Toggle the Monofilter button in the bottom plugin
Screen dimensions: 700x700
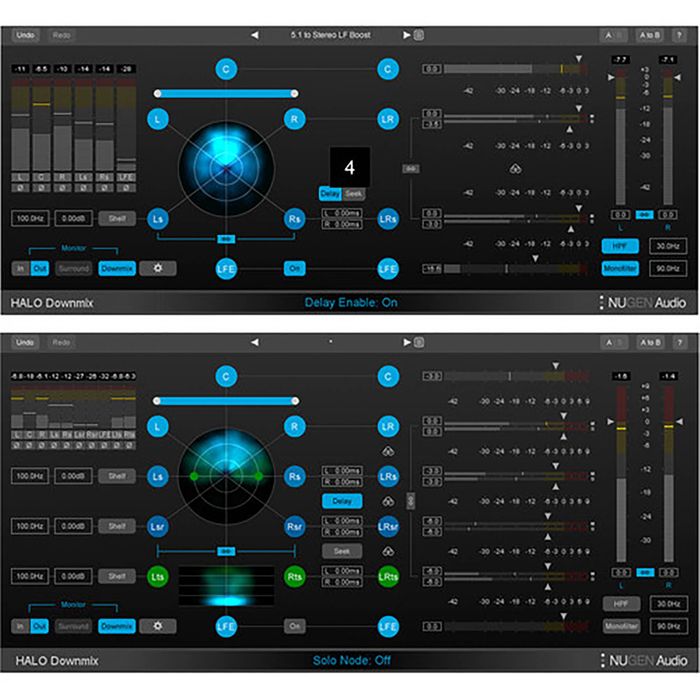pyautogui.click(x=620, y=626)
